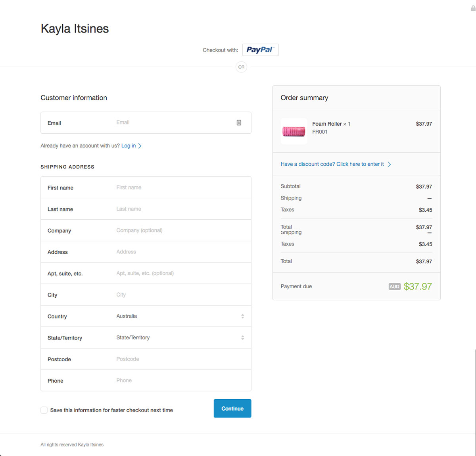The height and width of the screenshot is (456, 476).
Task: Click the Order summary heading
Action: (304, 98)
